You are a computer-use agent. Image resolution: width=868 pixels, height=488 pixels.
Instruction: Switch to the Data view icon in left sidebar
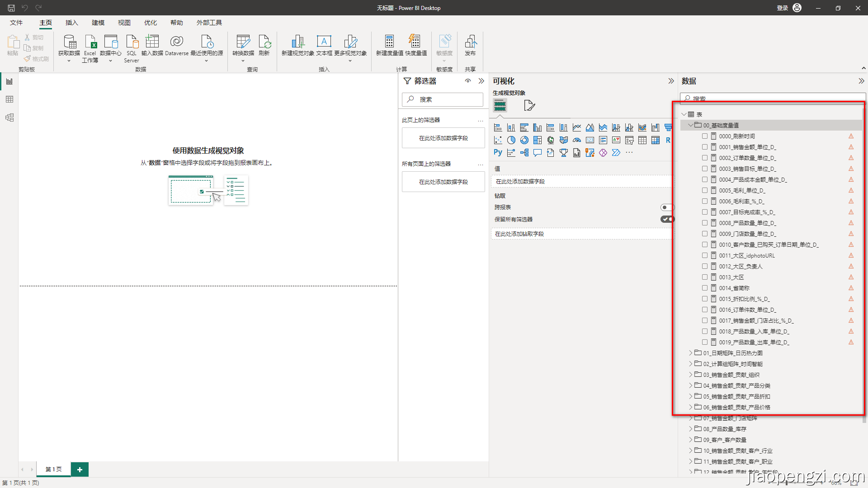pos(9,99)
